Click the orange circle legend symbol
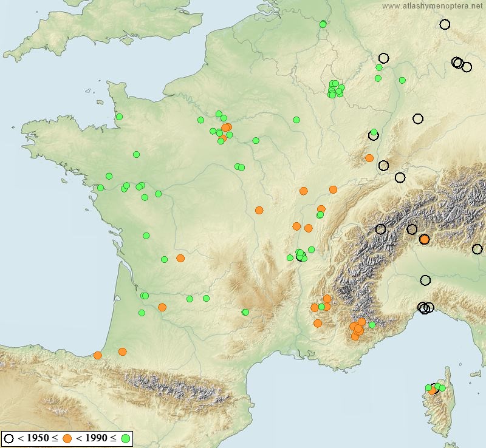 (x=67, y=439)
